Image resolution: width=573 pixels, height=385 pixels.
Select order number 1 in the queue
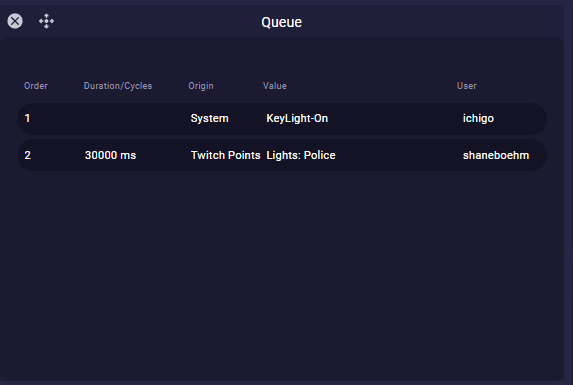(27, 118)
